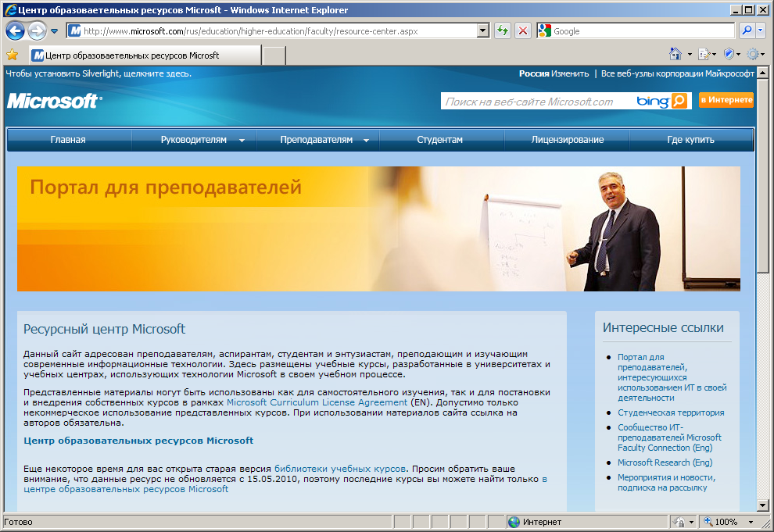Click the Ресурсный центр Microsoft heading
Screen dimensions: 774x532
(104, 329)
